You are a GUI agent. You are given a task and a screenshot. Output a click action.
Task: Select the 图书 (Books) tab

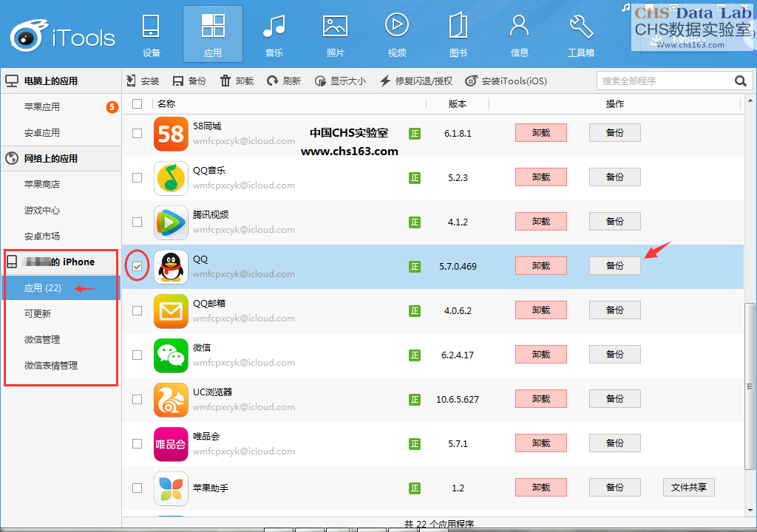458,35
